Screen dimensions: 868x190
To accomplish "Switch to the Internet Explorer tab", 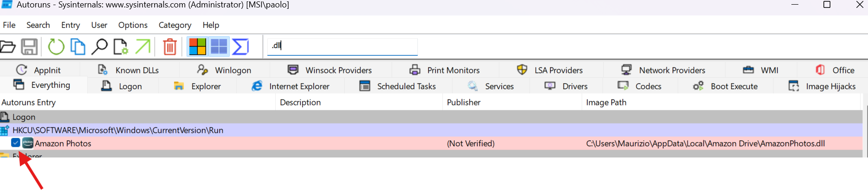I will (291, 86).
